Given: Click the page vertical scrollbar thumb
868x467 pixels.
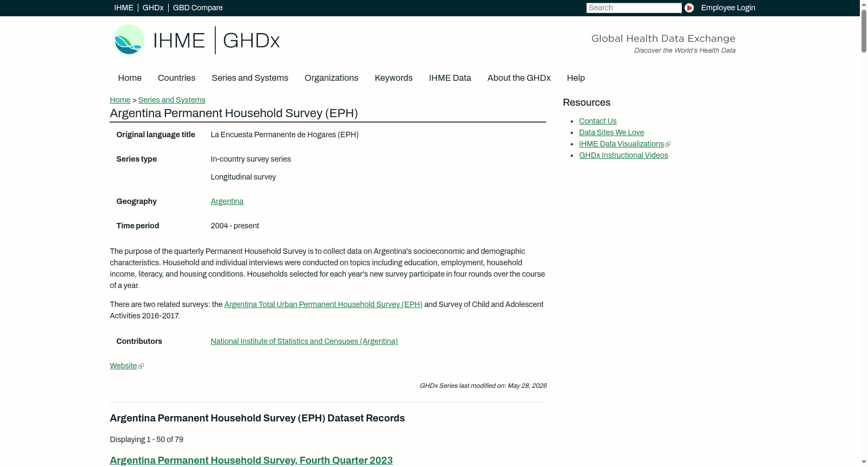Looking at the screenshot, I should point(864,30).
